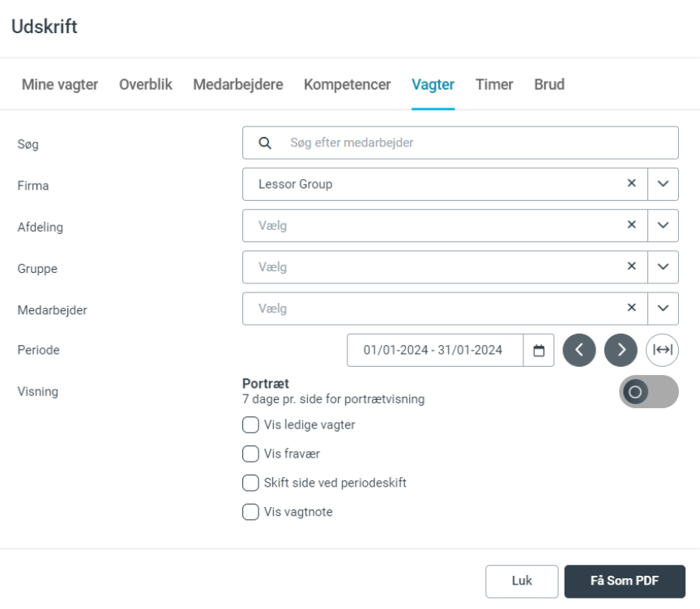Open the Kompetencer tab

(x=347, y=84)
